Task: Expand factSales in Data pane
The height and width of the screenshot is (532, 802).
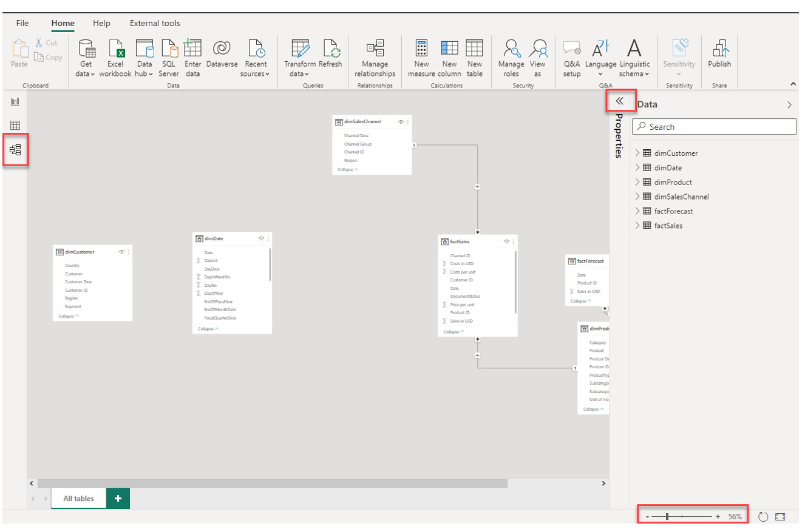Action: [637, 226]
